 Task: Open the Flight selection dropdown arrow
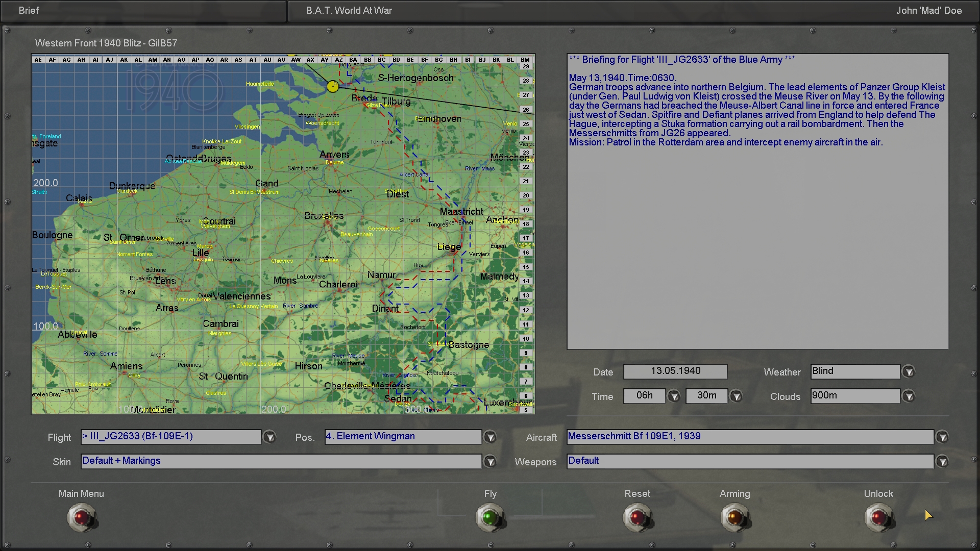[269, 437]
